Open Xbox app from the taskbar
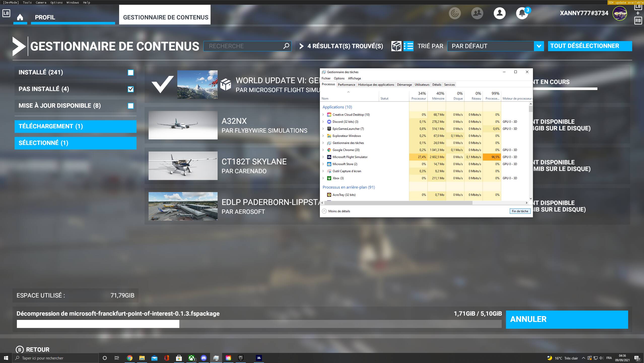The height and width of the screenshot is (363, 644). point(192,358)
